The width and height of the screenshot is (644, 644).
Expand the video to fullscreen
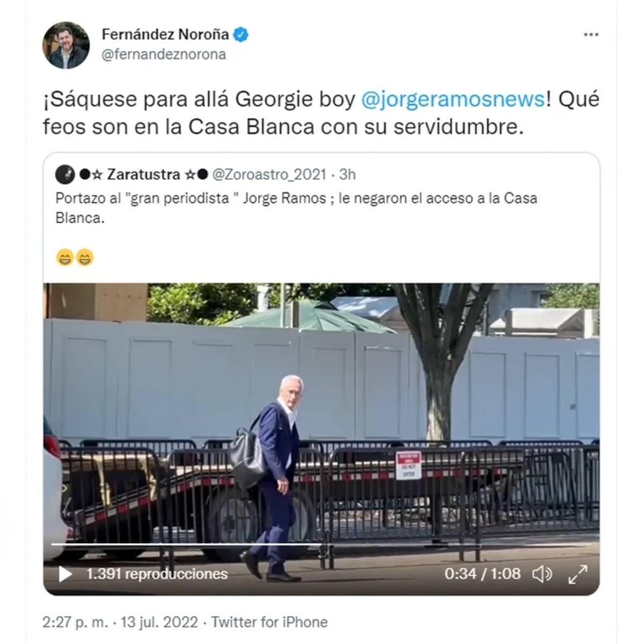point(577,574)
